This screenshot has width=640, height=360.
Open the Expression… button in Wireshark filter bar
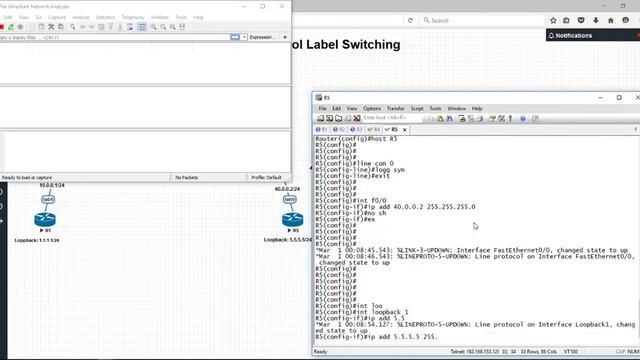click(x=262, y=37)
